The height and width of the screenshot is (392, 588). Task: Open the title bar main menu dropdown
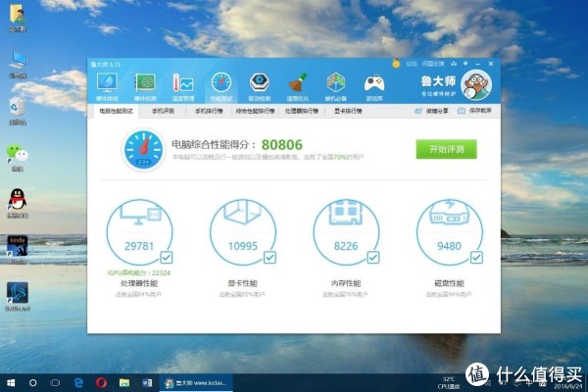tap(465, 64)
